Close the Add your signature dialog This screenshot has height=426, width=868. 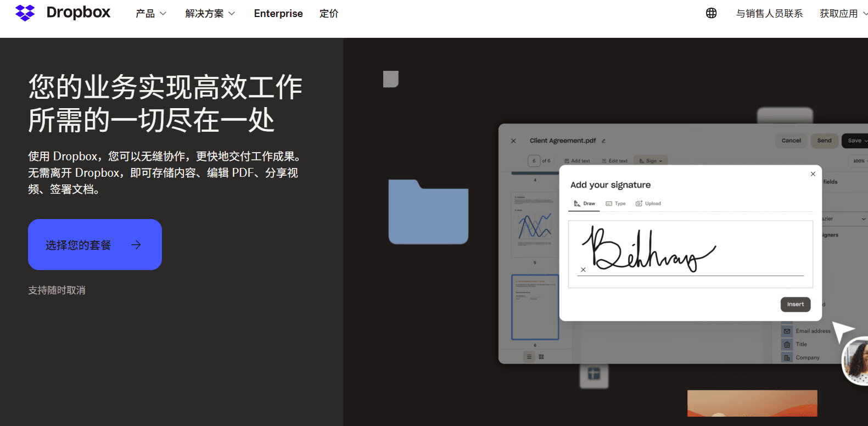[x=813, y=174]
